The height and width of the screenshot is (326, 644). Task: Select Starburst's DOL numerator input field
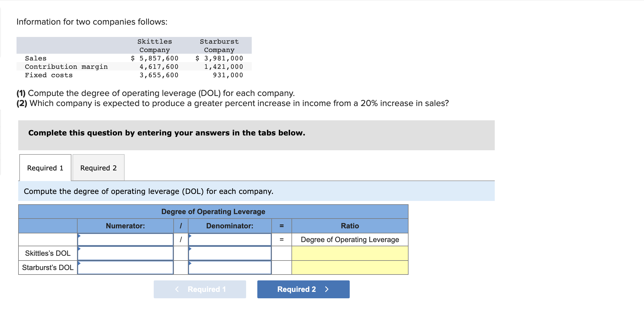(x=125, y=268)
